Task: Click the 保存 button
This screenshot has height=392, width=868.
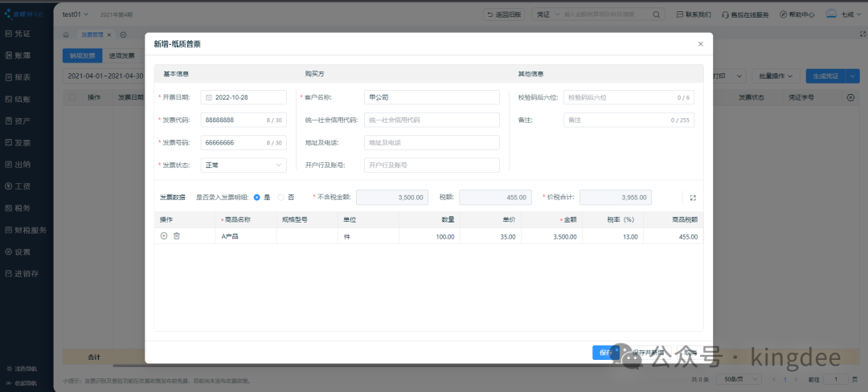Action: (x=604, y=352)
